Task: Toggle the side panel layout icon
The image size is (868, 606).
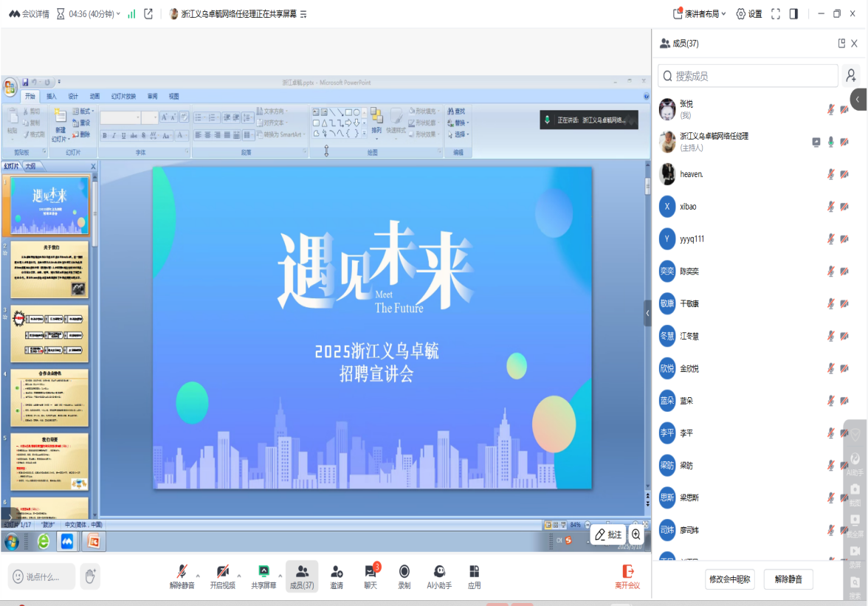Action: point(794,14)
